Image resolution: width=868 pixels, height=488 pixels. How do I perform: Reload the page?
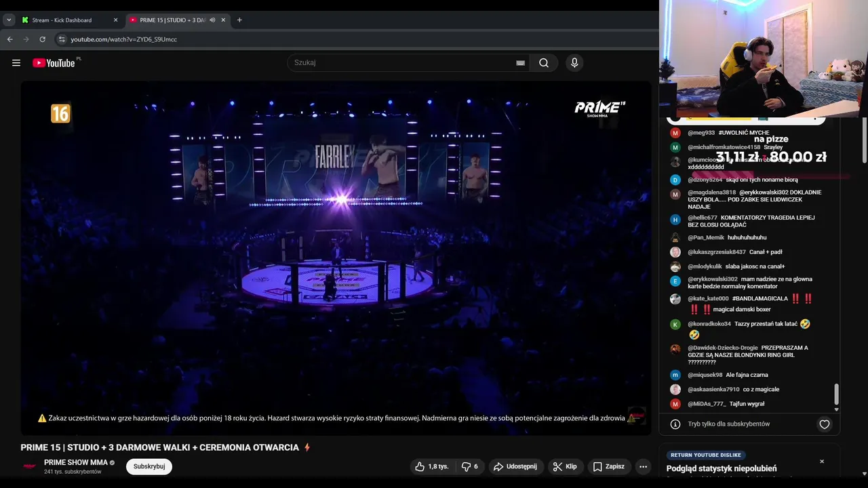tap(42, 39)
